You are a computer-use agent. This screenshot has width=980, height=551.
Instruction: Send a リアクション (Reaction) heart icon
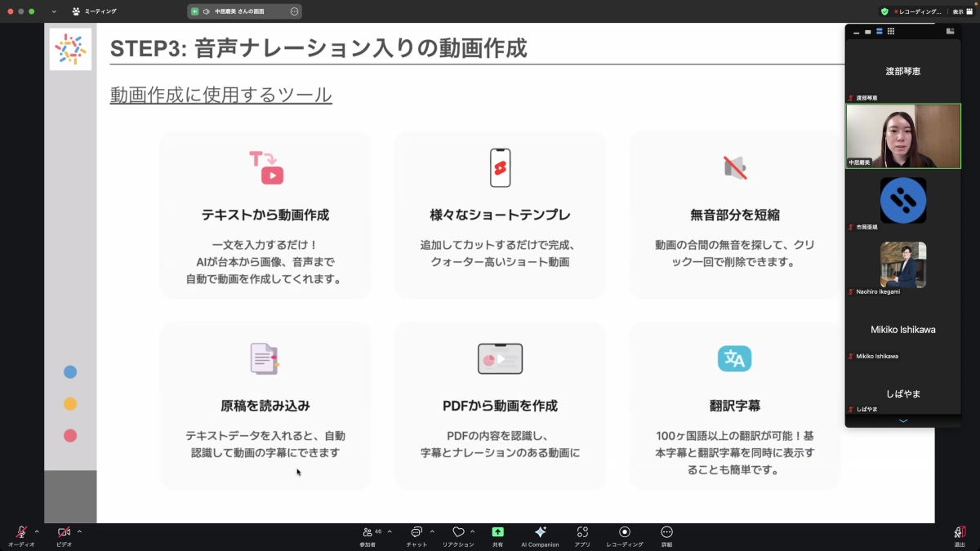[458, 532]
